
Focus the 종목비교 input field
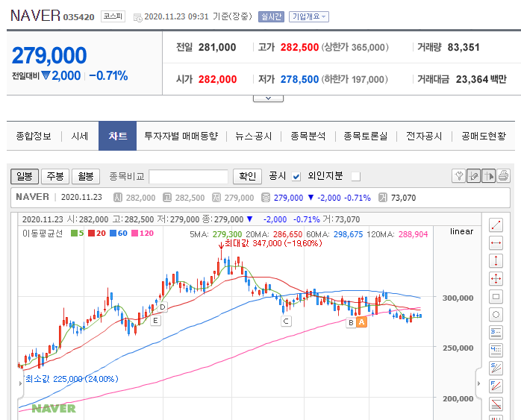(188, 177)
